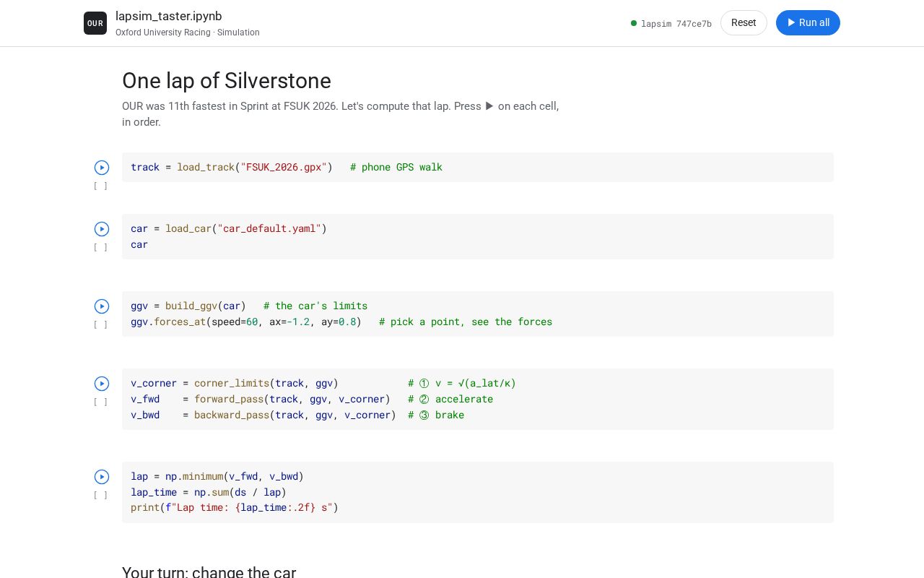Click the Your turn: change the car heading

(209, 572)
